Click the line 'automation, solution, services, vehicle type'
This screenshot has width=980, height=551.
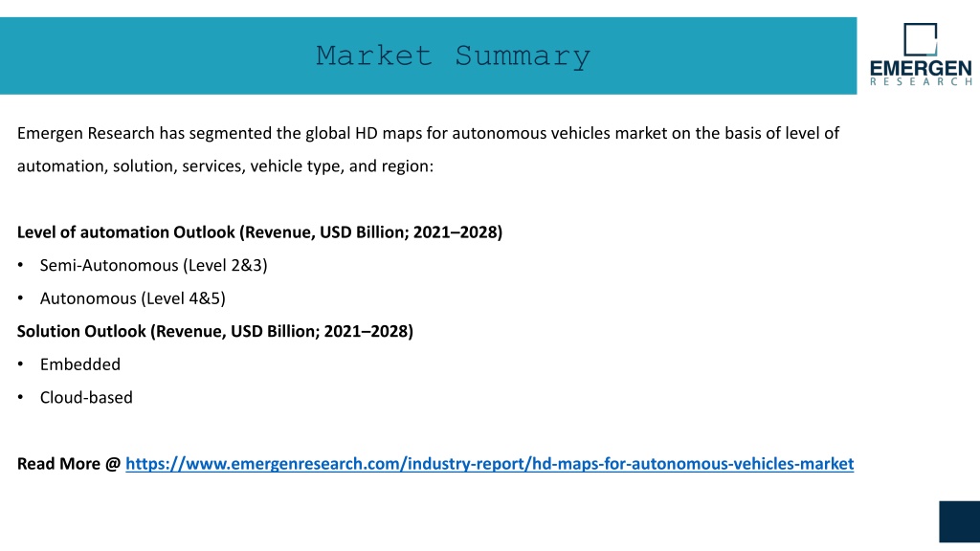[225, 166]
